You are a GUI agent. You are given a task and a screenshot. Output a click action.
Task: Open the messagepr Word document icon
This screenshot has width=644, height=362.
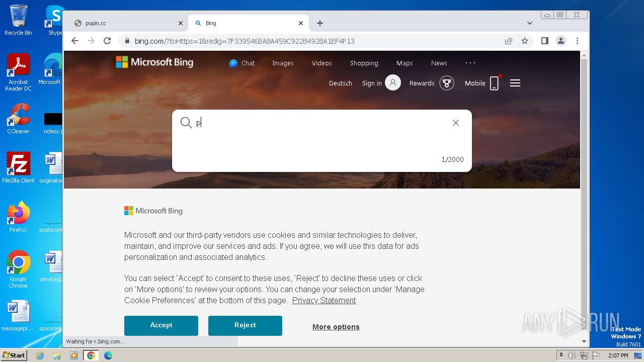(x=18, y=316)
